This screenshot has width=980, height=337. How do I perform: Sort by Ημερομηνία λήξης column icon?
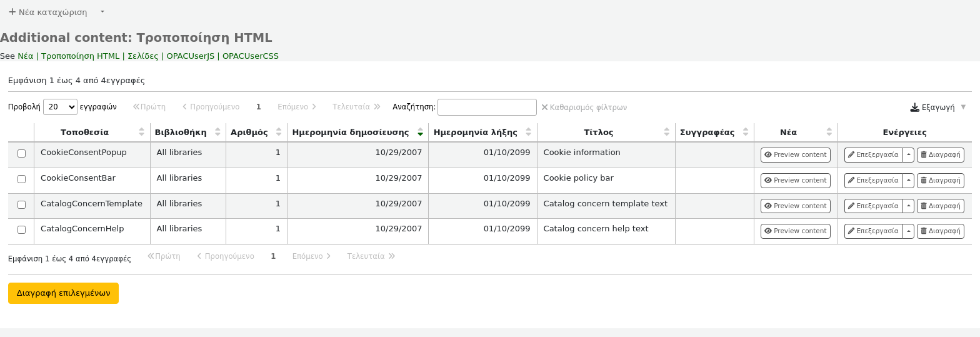point(528,133)
